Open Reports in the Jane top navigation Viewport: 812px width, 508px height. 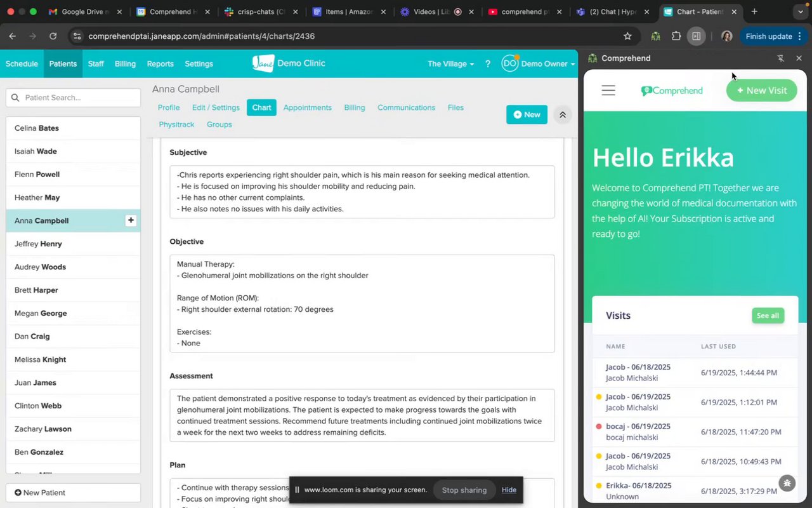[160, 63]
